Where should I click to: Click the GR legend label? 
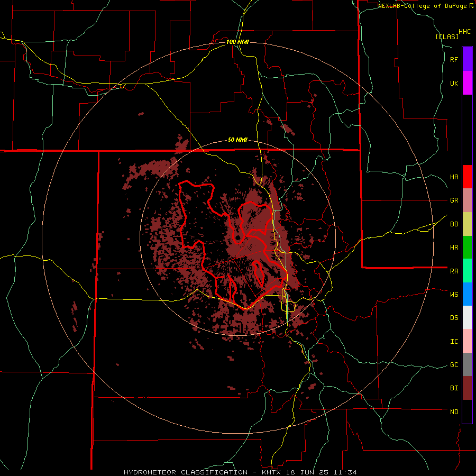coord(454,200)
